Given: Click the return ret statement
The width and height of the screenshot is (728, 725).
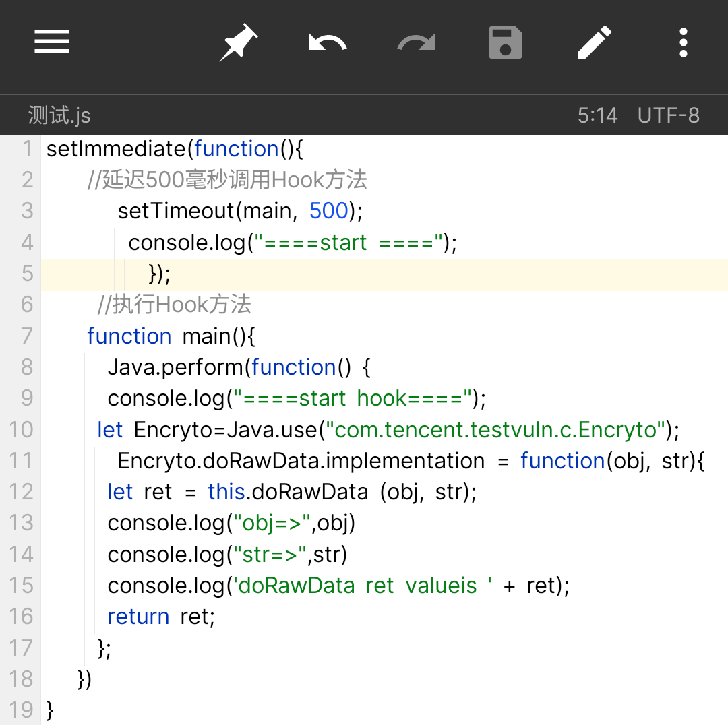Looking at the screenshot, I should click(161, 617).
